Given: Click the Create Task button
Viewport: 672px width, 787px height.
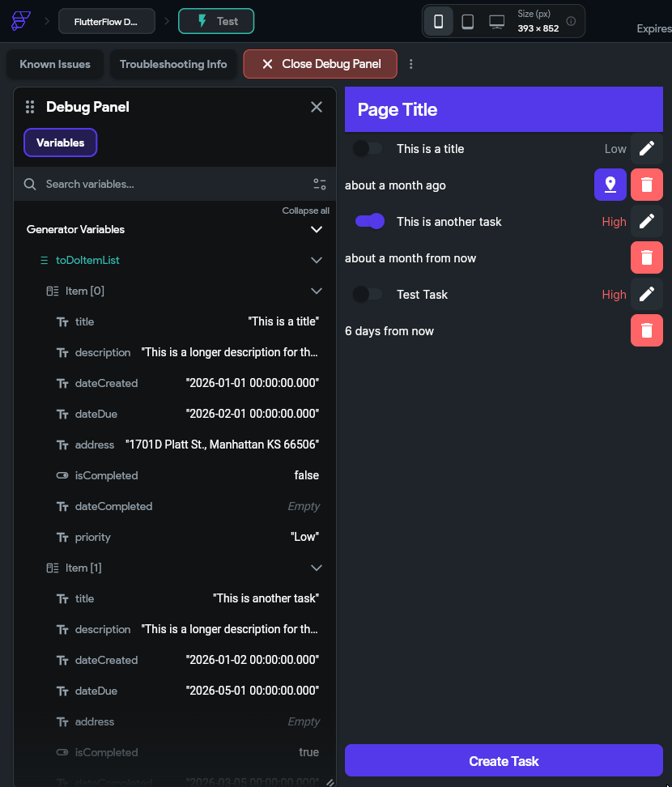Looking at the screenshot, I should tap(504, 761).
